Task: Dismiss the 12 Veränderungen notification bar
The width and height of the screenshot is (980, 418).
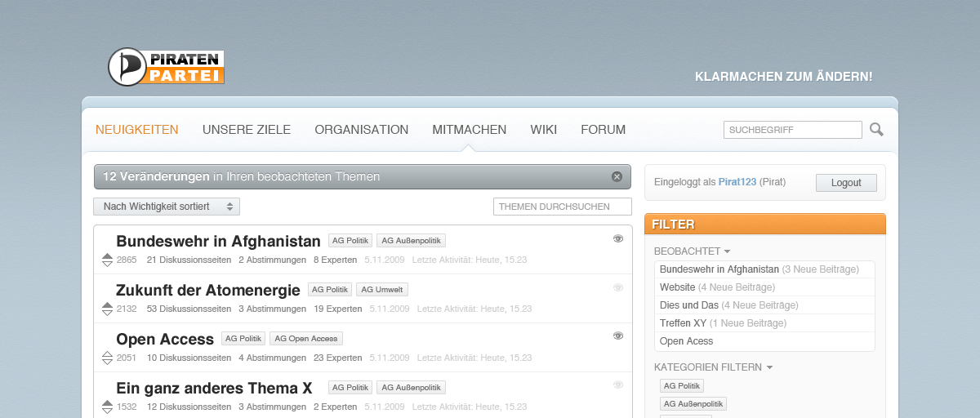Action: click(617, 177)
